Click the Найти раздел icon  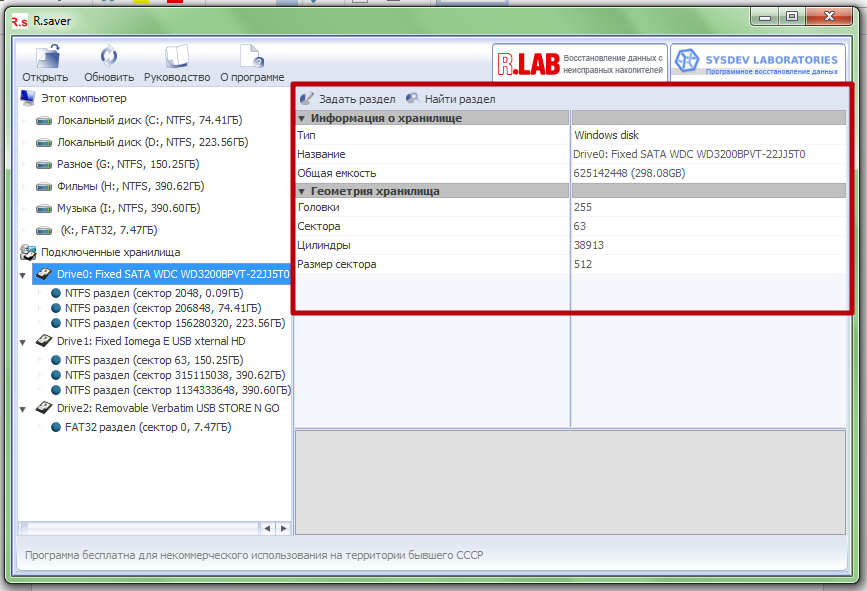413,99
